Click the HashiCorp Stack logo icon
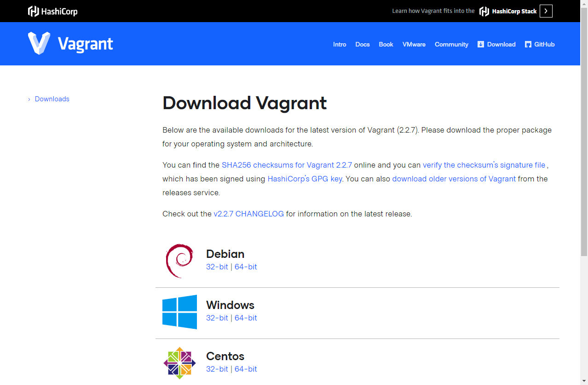Screen dimensions: 588x385 point(484,11)
